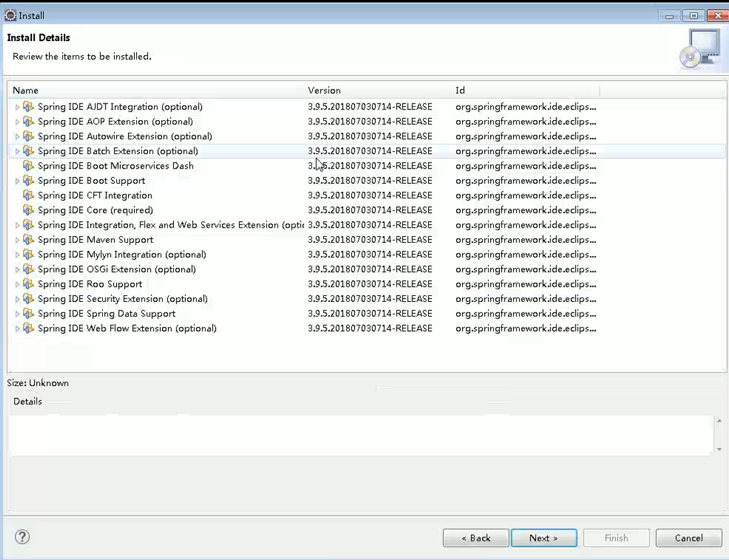The width and height of the screenshot is (729, 560).
Task: Click inside the Details text area
Action: click(x=361, y=435)
